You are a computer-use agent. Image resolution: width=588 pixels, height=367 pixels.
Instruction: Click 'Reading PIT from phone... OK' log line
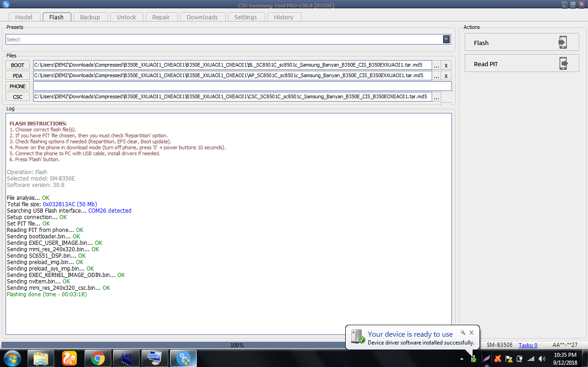tap(45, 230)
